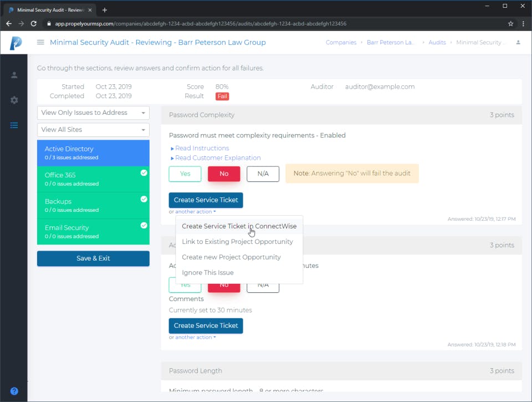532x402 pixels.
Task: Select the audits list icon in the sidebar
Action: pyautogui.click(x=14, y=125)
